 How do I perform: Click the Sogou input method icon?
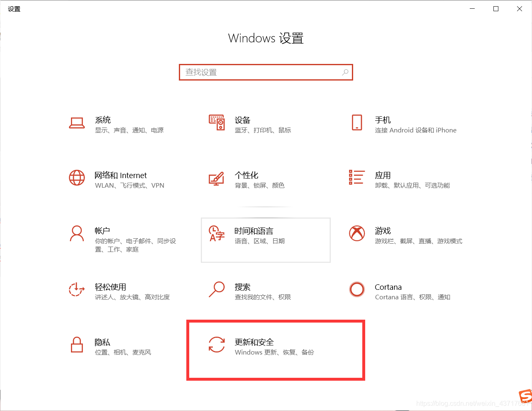[x=526, y=396]
